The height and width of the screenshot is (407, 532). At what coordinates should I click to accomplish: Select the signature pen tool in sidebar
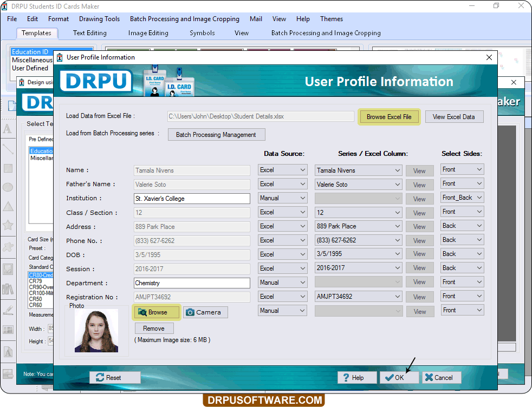click(x=8, y=310)
